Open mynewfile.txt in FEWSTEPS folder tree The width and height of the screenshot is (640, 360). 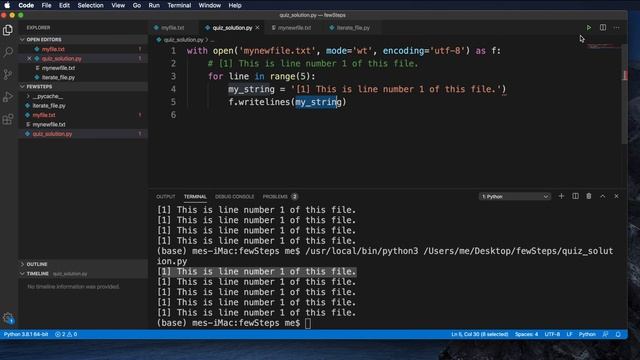49,124
